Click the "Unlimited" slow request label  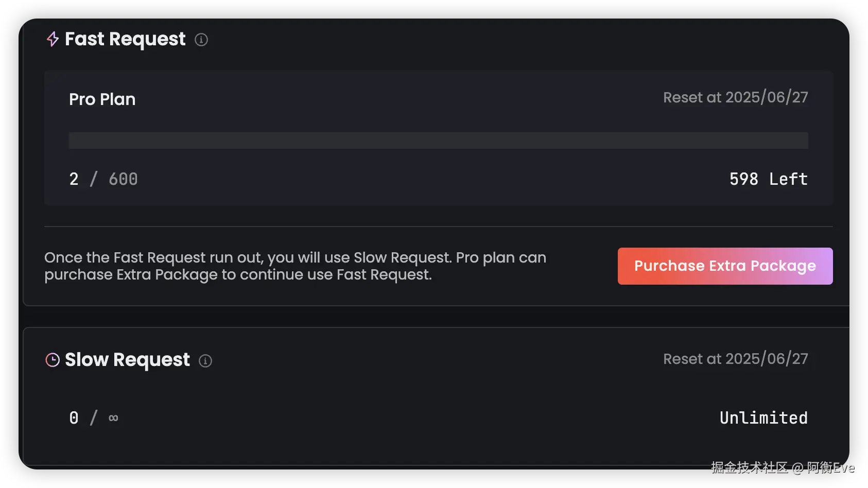click(763, 417)
